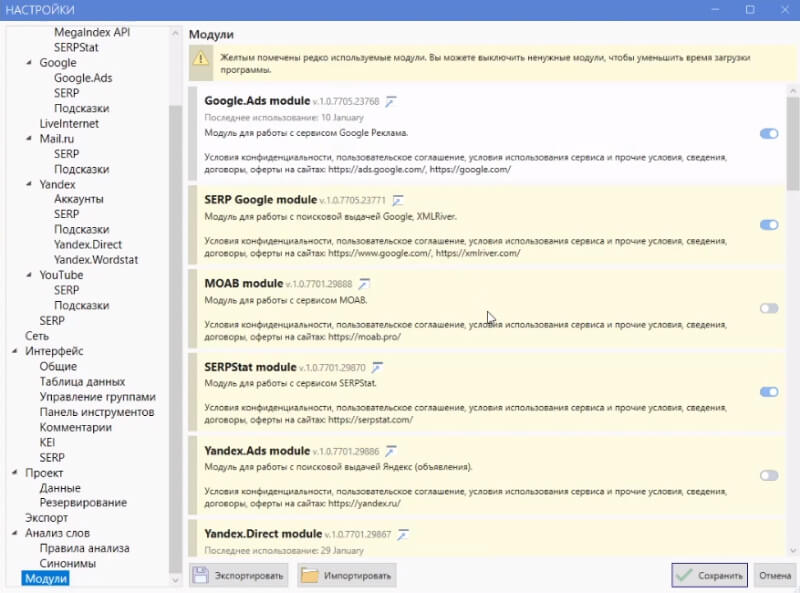Click the yellow warning triangle icon
The image size is (800, 593).
[x=201, y=59]
